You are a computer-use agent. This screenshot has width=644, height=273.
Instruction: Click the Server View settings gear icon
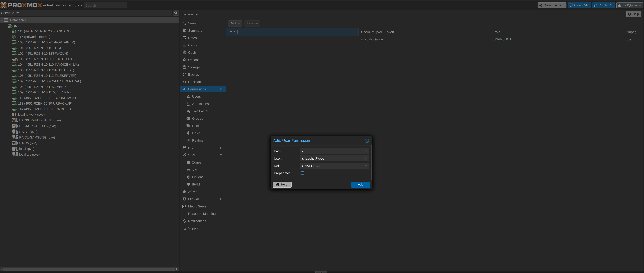pyautogui.click(x=176, y=13)
